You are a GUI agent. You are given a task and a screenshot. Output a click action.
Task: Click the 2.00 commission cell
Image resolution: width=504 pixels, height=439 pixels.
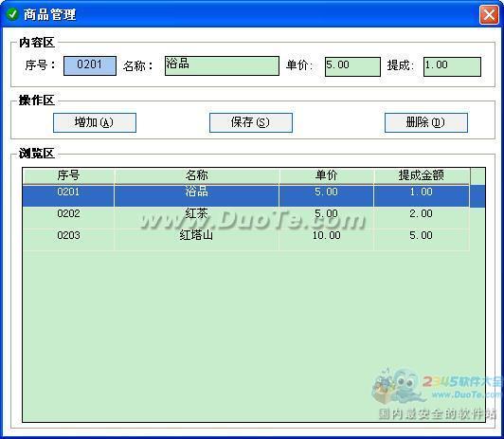422,217
